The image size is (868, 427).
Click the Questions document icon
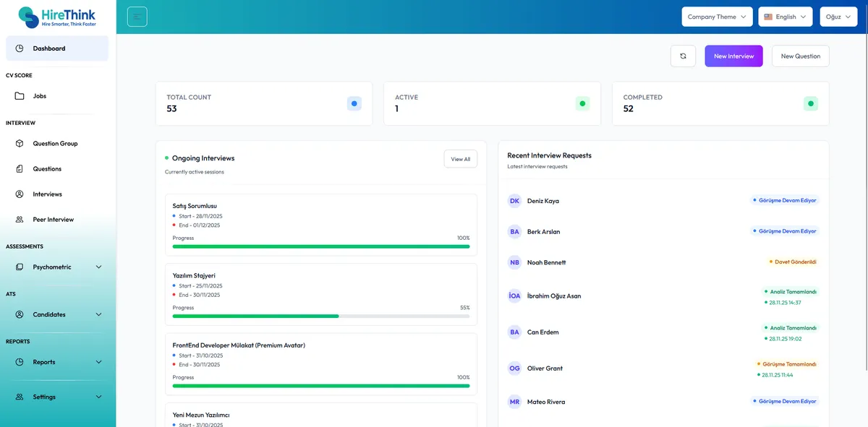click(x=20, y=168)
